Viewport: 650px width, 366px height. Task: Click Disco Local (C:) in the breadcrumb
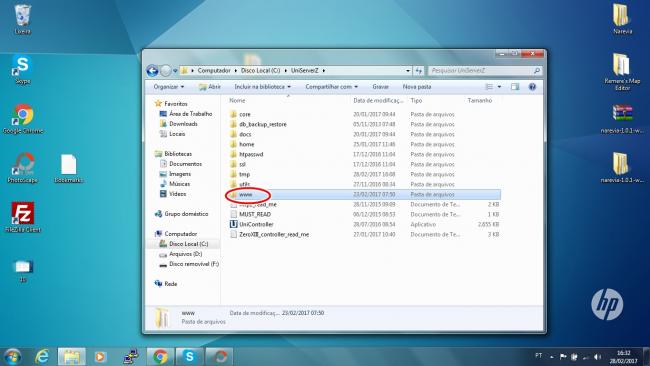tap(261, 70)
